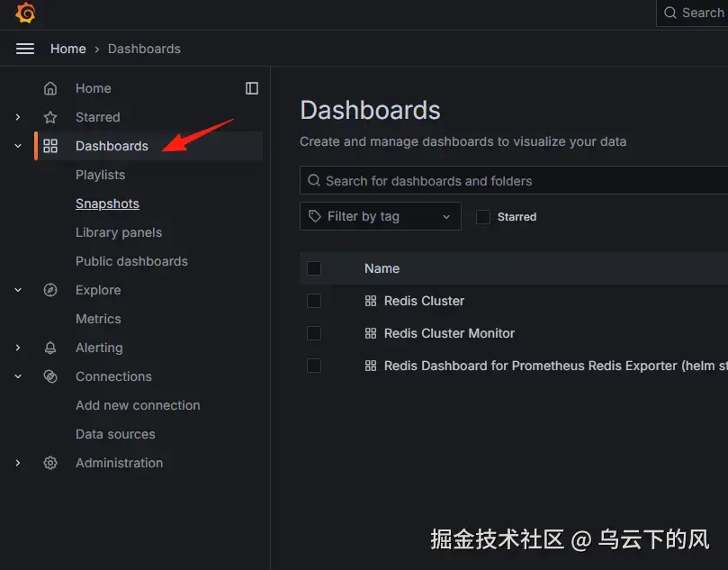This screenshot has height=570, width=728.
Task: Click the Dashboards grid icon in sidebar
Action: (x=49, y=146)
